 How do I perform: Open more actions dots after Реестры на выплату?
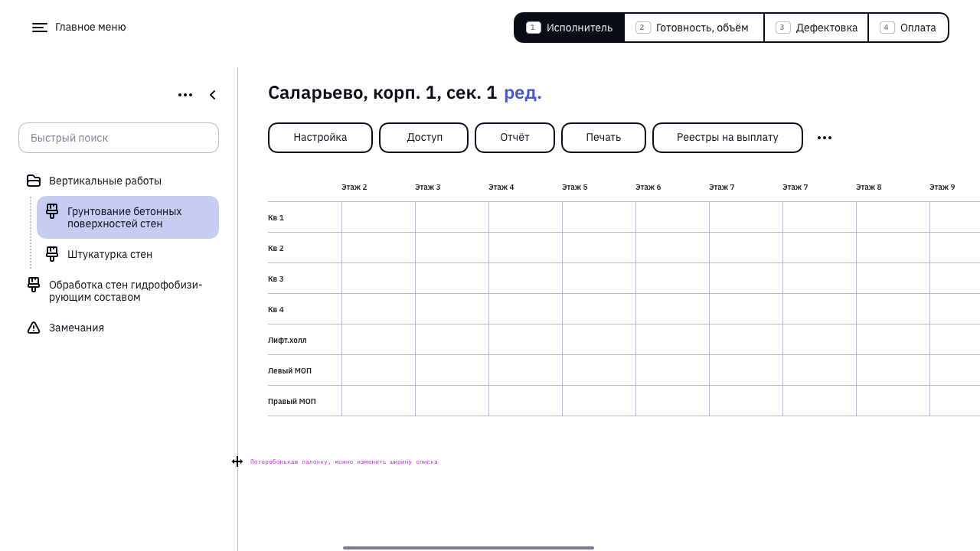[x=825, y=138]
